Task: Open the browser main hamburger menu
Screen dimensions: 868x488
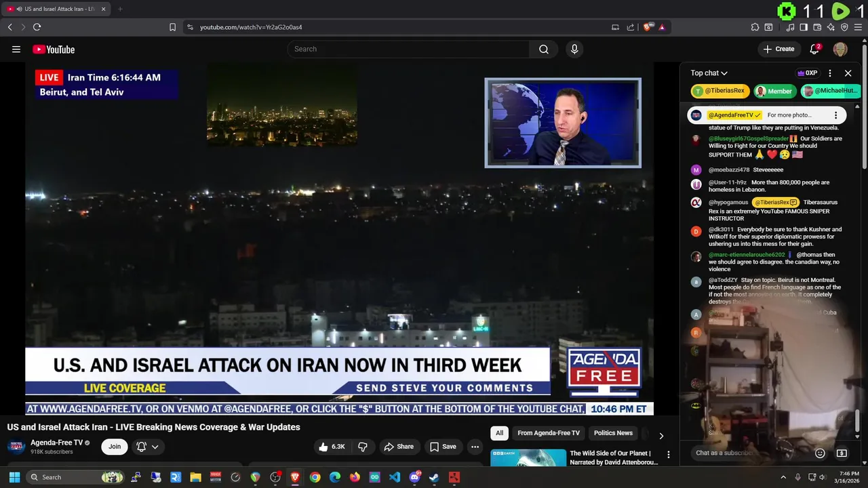Action: (858, 27)
